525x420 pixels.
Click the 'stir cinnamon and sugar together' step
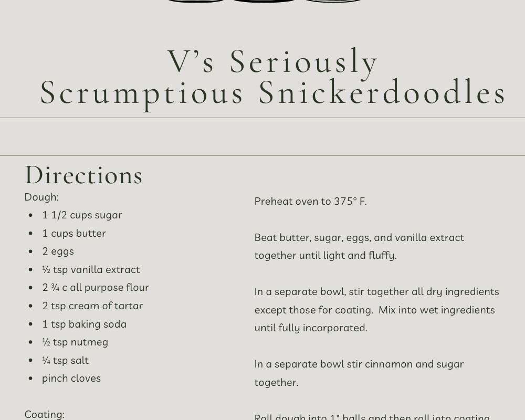click(x=359, y=373)
